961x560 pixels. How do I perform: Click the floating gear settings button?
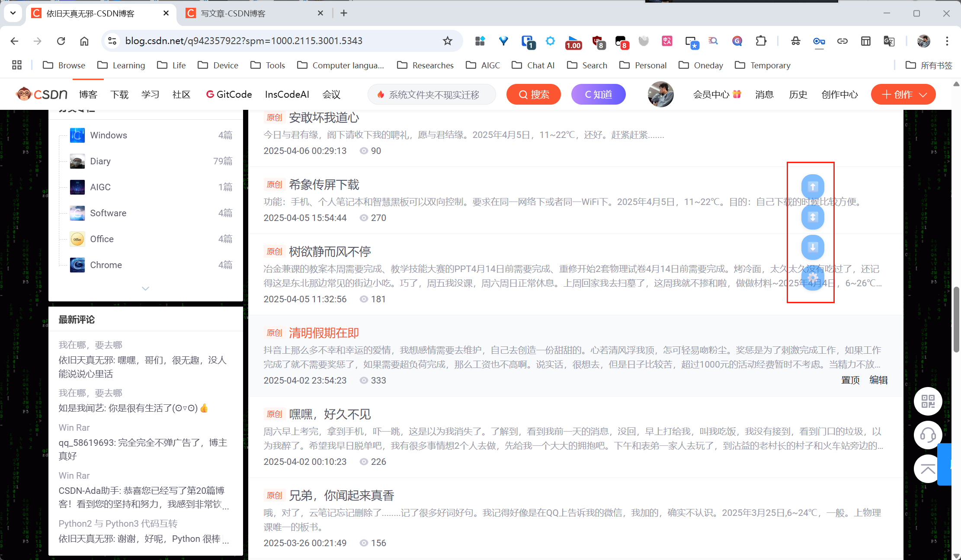point(812,277)
